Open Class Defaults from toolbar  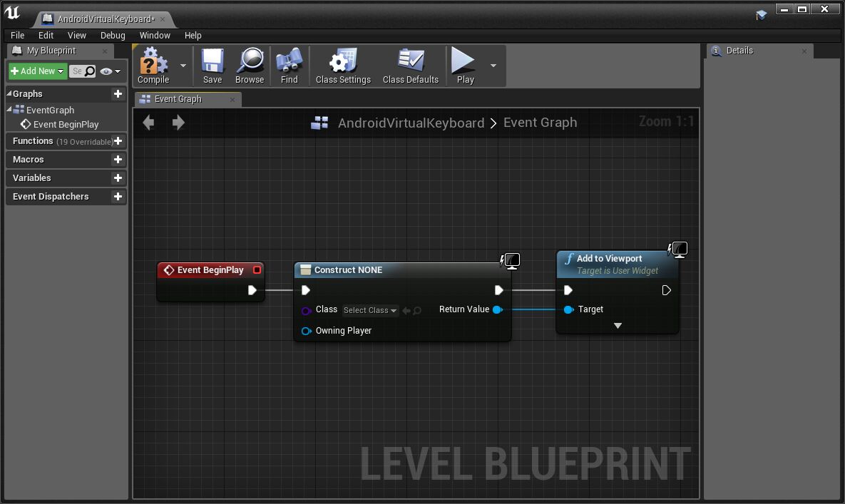[410, 66]
